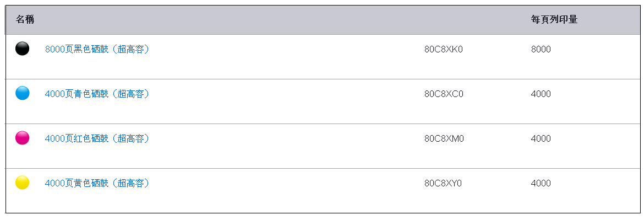
Task: Click the 每頁列印量 column header
Action: pos(554,19)
